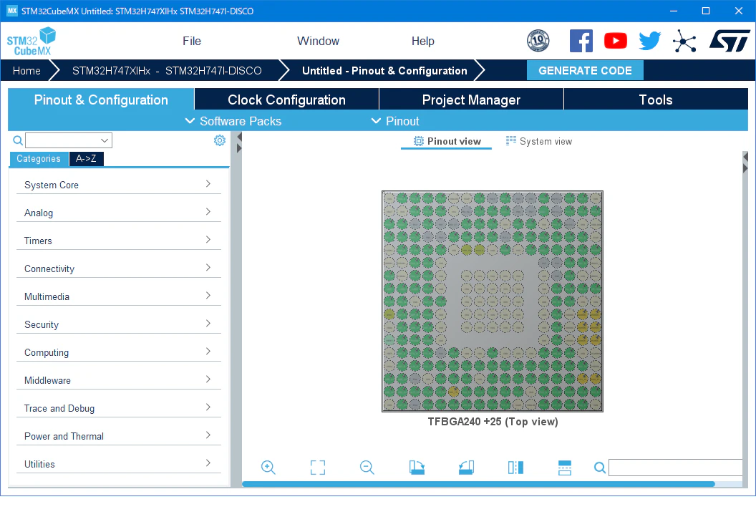Switch to the Tools tab
The height and width of the screenshot is (532, 756).
[656, 100]
